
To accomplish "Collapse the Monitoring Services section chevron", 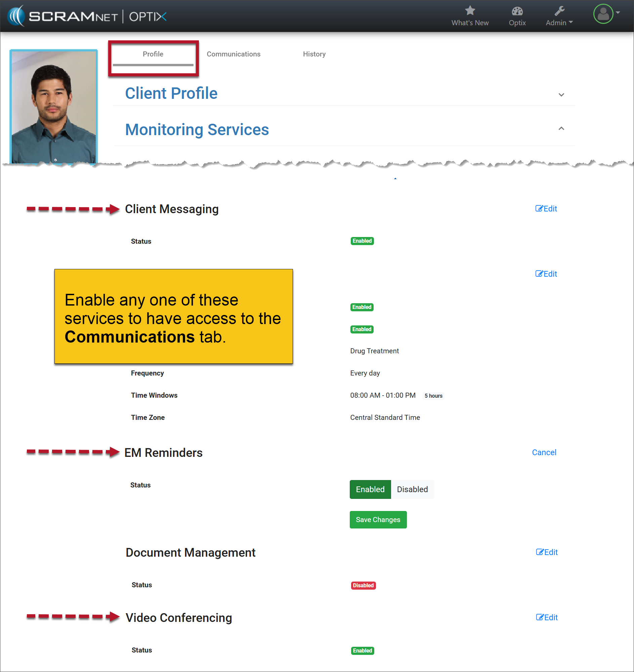I will click(x=561, y=128).
